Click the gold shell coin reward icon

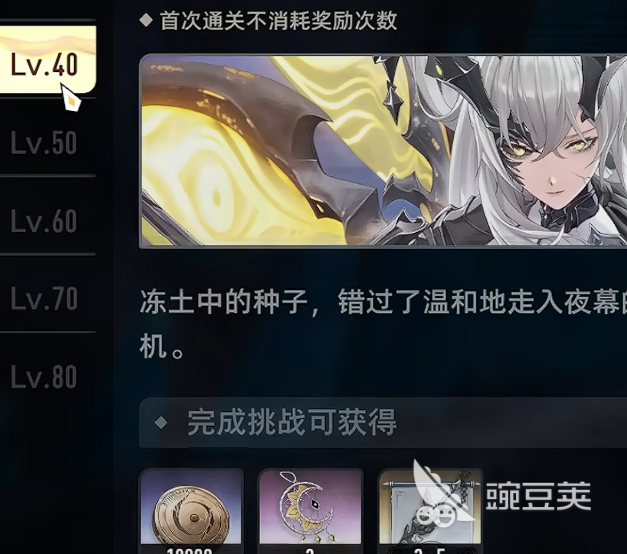pyautogui.click(x=192, y=511)
